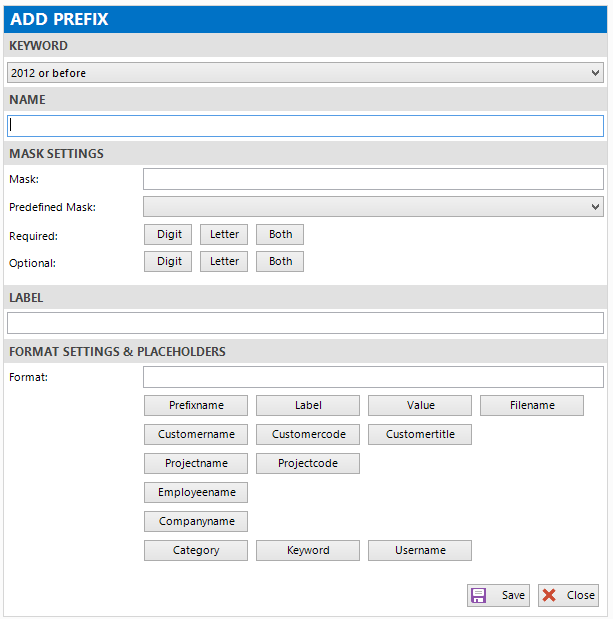
Task: Insert the Filename placeholder
Action: tap(532, 406)
